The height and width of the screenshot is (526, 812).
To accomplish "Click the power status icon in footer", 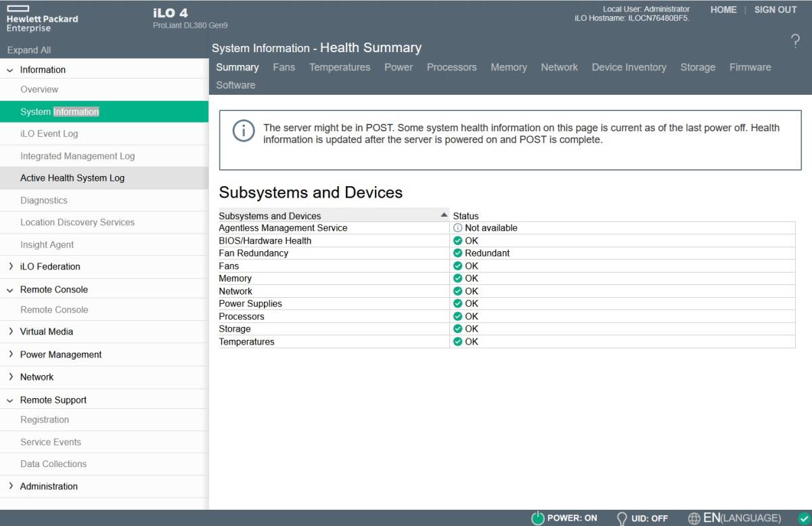I will tap(538, 518).
